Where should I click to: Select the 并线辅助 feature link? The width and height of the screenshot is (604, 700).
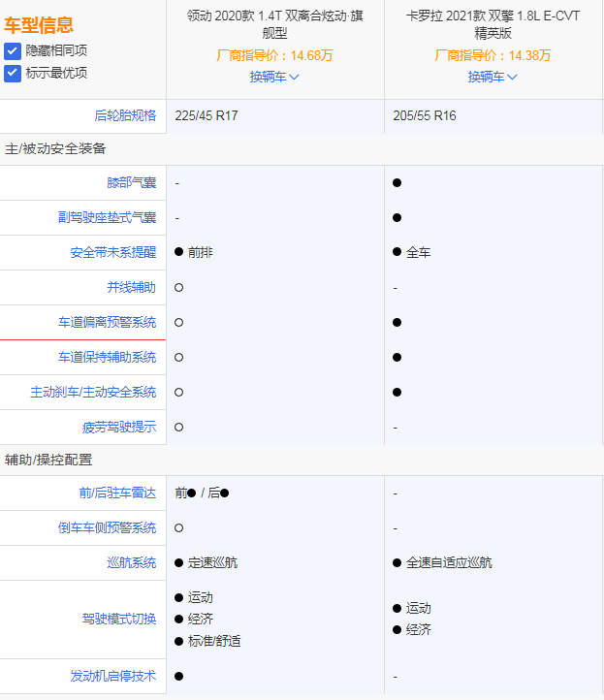point(131,287)
